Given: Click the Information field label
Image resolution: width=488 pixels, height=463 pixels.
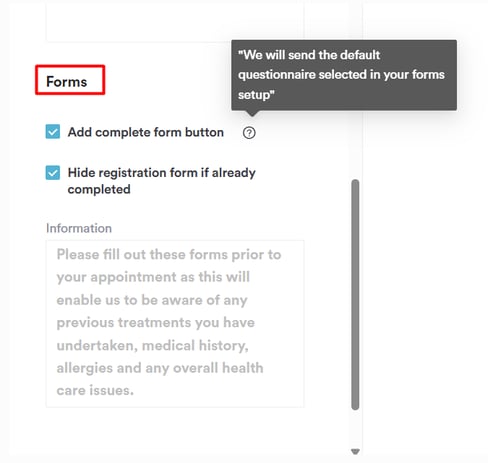Looking at the screenshot, I should (x=79, y=228).
